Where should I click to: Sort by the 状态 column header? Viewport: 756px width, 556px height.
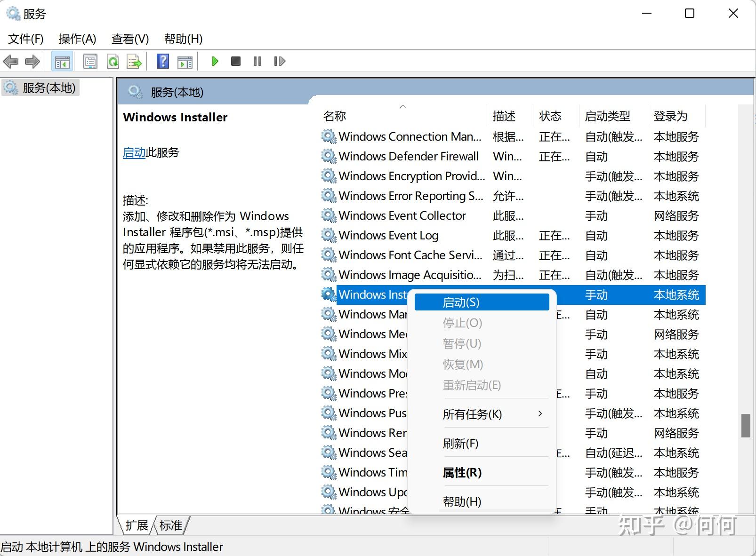pos(556,116)
